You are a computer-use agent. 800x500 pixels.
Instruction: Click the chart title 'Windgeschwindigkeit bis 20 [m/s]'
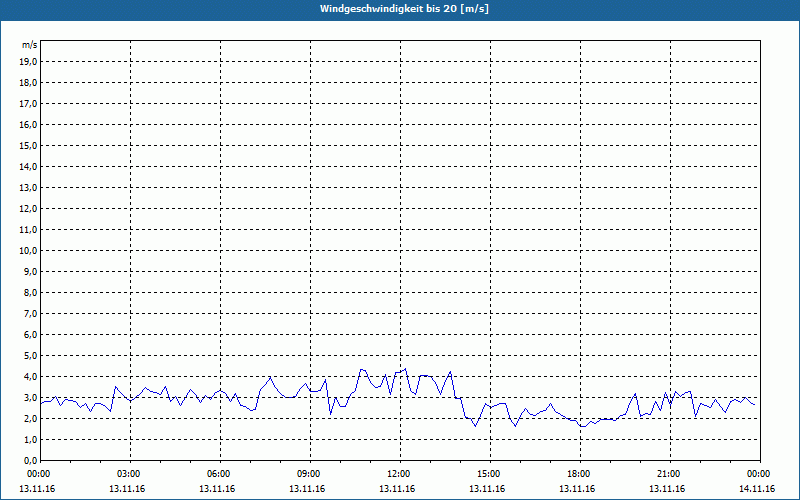pyautogui.click(x=404, y=9)
